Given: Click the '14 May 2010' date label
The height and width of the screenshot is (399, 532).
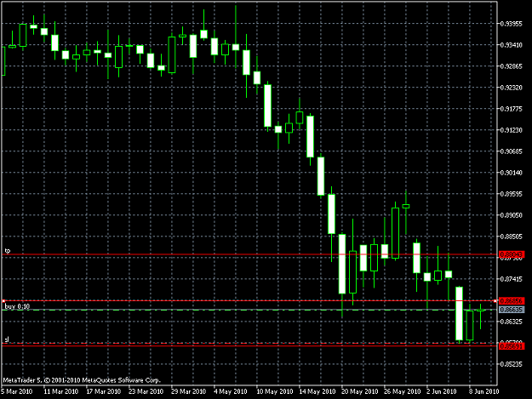Looking at the screenshot, I should tap(317, 391).
